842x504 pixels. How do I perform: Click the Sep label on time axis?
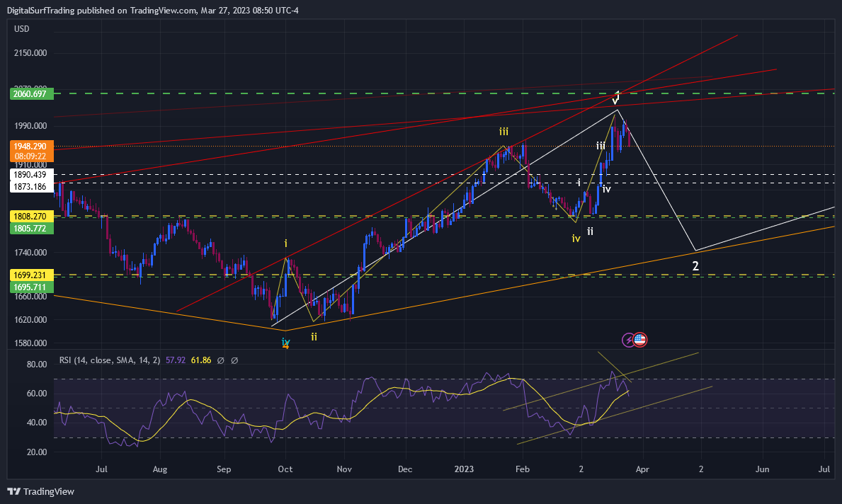tap(224, 469)
